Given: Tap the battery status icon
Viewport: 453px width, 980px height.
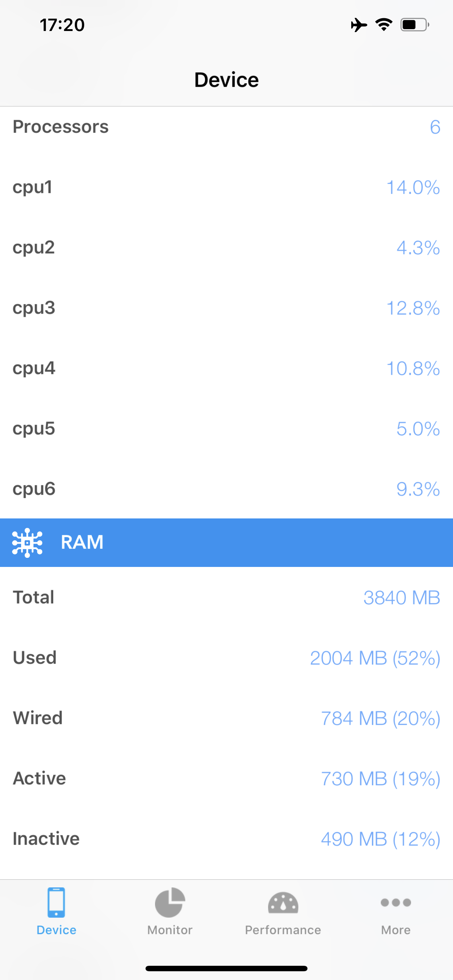Looking at the screenshot, I should coord(415,25).
